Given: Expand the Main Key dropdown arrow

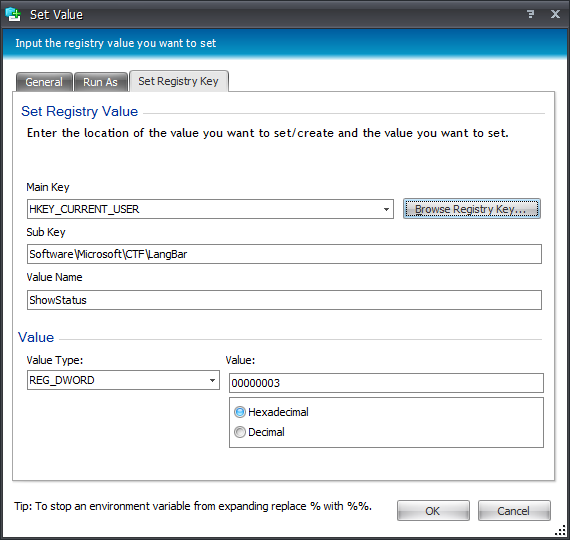Looking at the screenshot, I should pyautogui.click(x=386, y=209).
